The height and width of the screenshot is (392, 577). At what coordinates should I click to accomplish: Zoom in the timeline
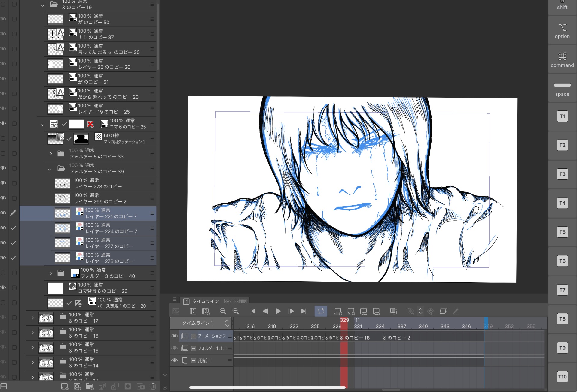(x=236, y=311)
